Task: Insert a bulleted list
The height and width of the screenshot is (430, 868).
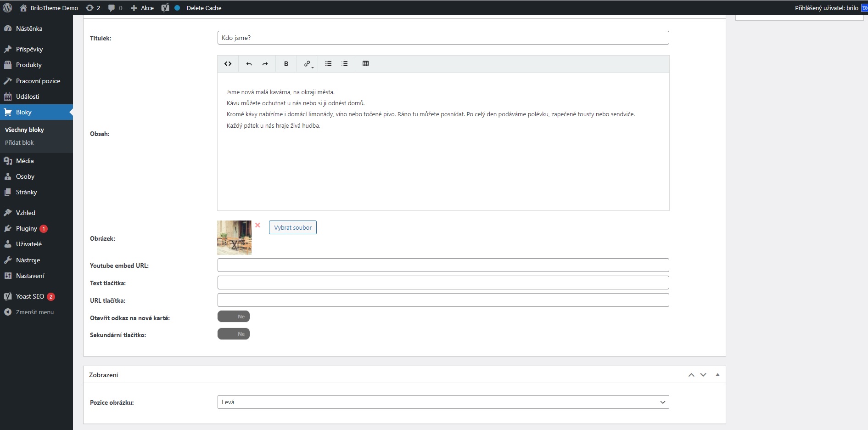Action: click(328, 64)
